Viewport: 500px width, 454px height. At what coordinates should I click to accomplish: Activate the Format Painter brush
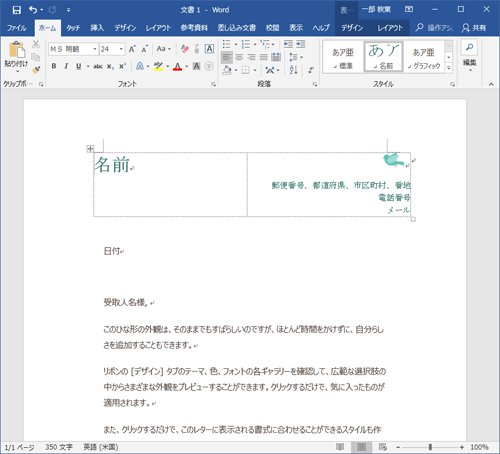tap(36, 70)
